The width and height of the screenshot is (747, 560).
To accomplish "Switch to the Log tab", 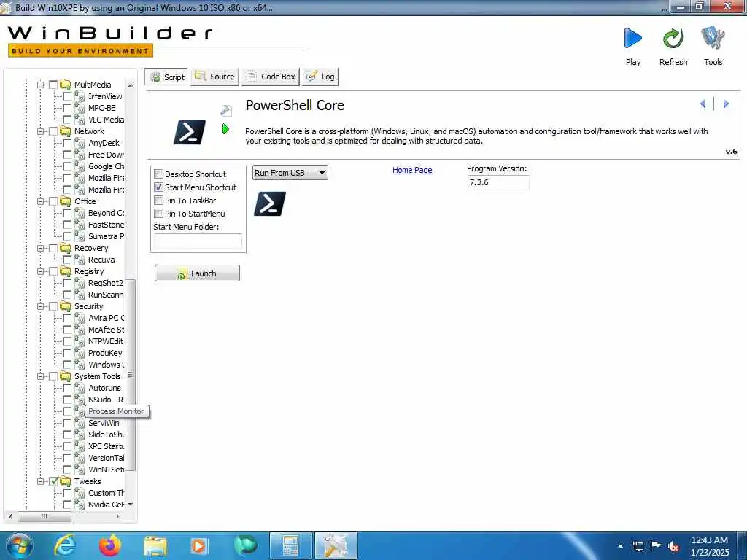I will (x=321, y=77).
